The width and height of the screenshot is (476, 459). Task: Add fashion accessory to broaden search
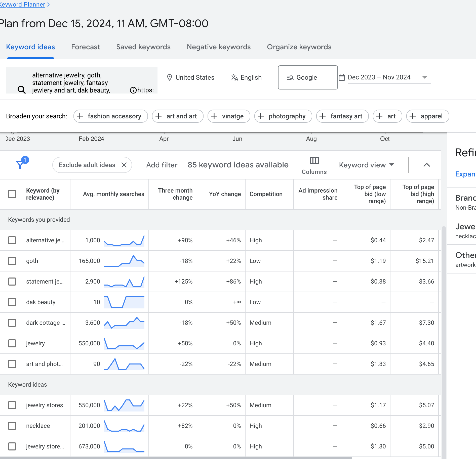[110, 116]
